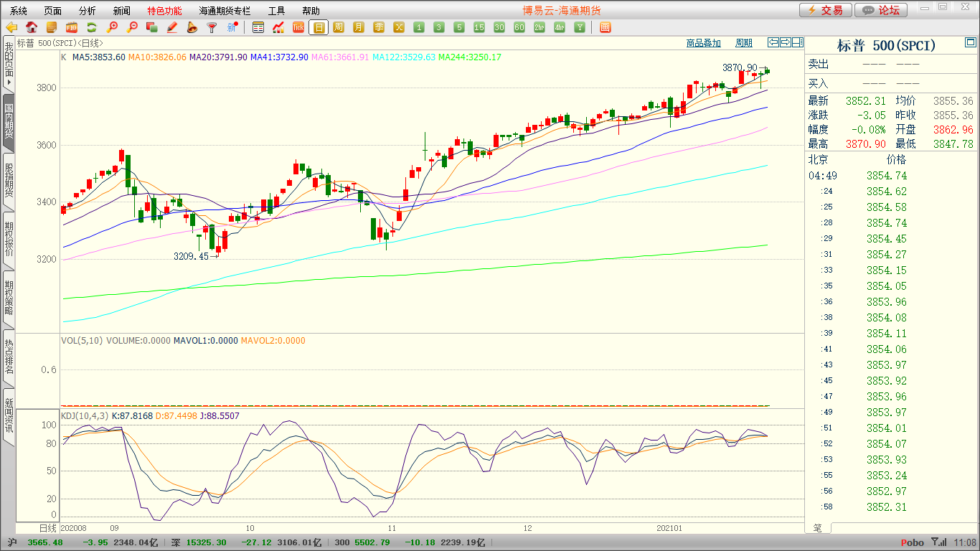Image resolution: width=980 pixels, height=551 pixels.
Task: Click the 交易 trade button
Action: 826,10
